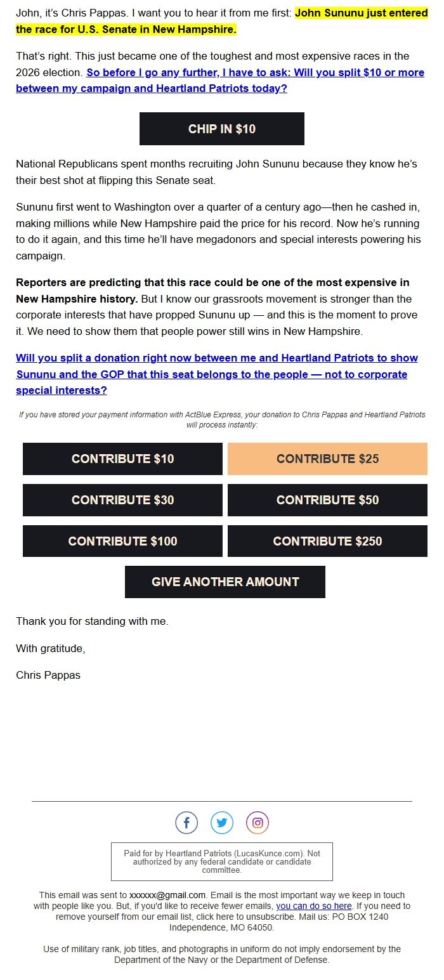Open the Twitter social icon

tap(222, 823)
